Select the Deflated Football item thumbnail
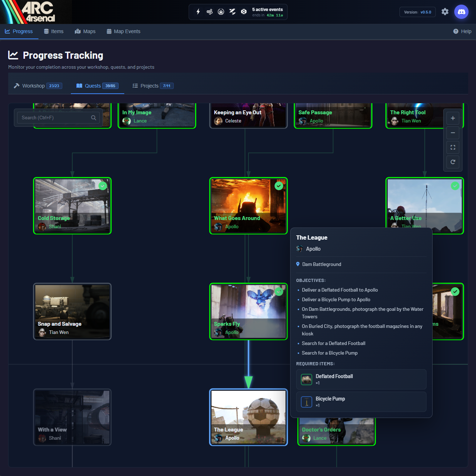Viewport: 476px width, 476px height. 306,379
